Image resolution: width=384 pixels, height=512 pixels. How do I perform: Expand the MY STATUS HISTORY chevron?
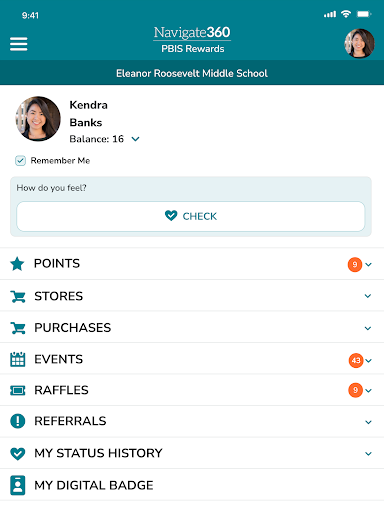click(368, 454)
